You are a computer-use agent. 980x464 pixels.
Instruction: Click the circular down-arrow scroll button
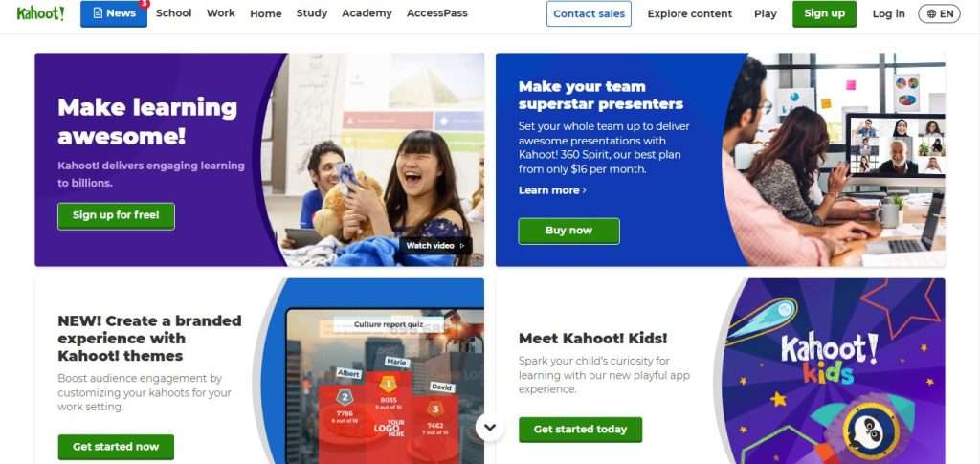click(x=490, y=428)
